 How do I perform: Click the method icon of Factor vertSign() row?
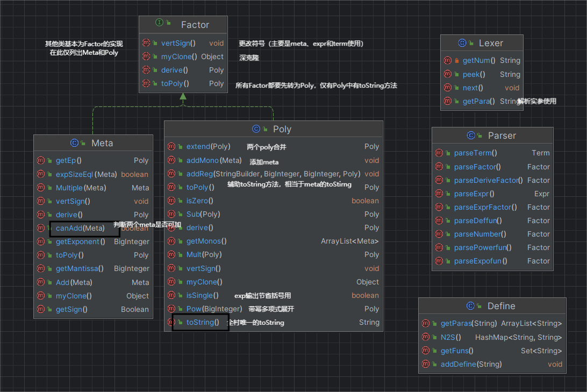click(x=146, y=43)
